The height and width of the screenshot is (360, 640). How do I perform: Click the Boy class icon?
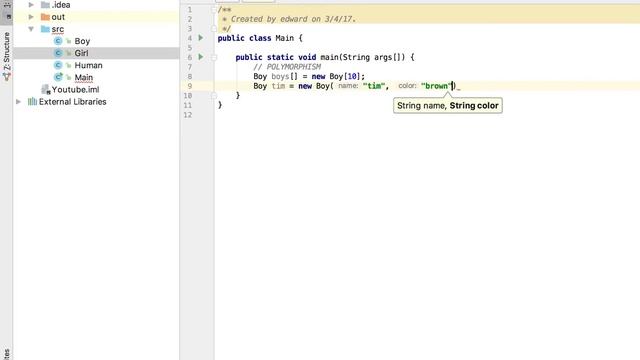point(58,41)
